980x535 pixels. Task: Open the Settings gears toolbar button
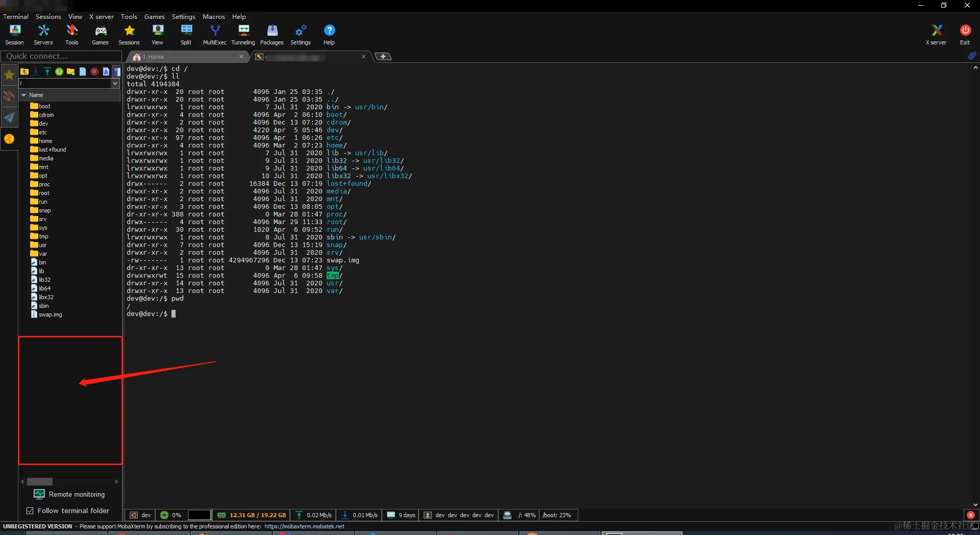coord(301,35)
